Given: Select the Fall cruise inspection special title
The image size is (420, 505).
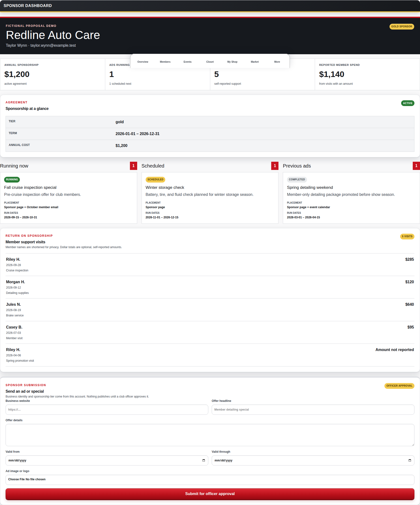Looking at the screenshot, I should (30, 188).
